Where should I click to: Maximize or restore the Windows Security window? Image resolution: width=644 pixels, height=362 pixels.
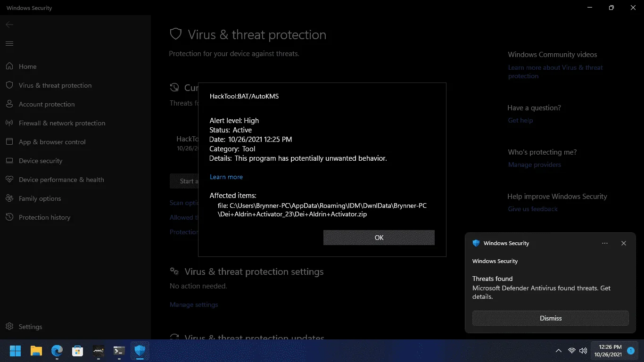pos(611,8)
